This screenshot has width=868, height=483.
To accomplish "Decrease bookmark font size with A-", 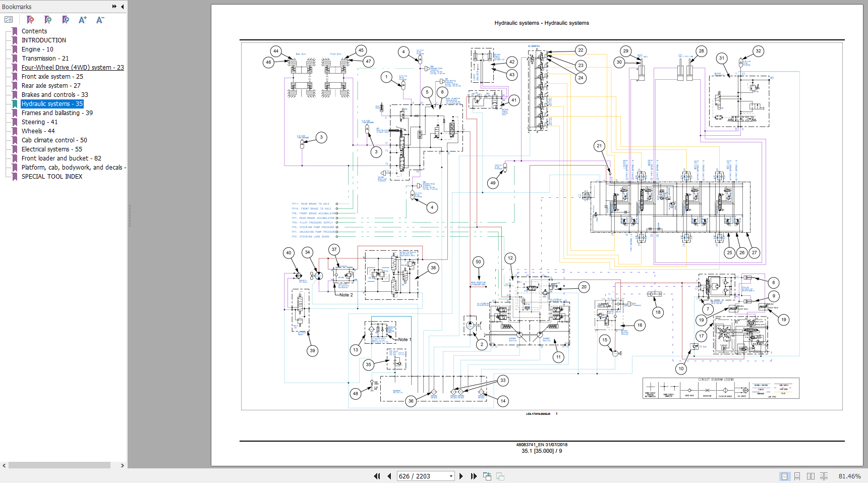I will pyautogui.click(x=100, y=20).
